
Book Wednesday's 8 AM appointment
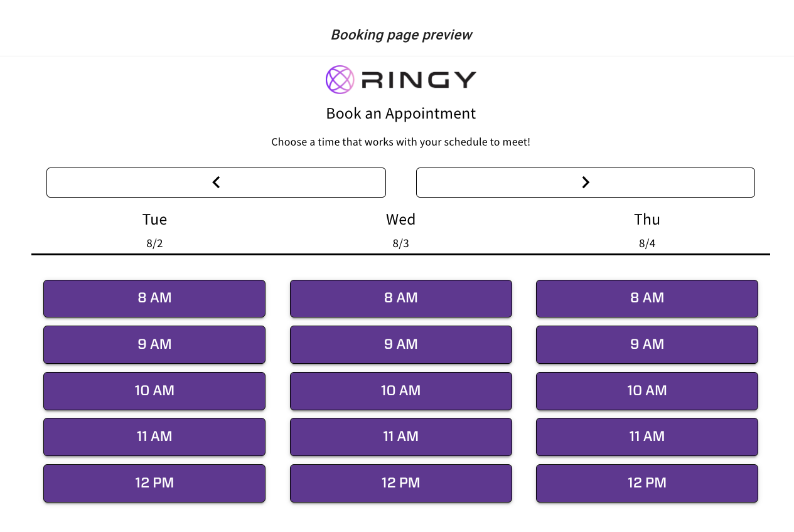pyautogui.click(x=401, y=298)
